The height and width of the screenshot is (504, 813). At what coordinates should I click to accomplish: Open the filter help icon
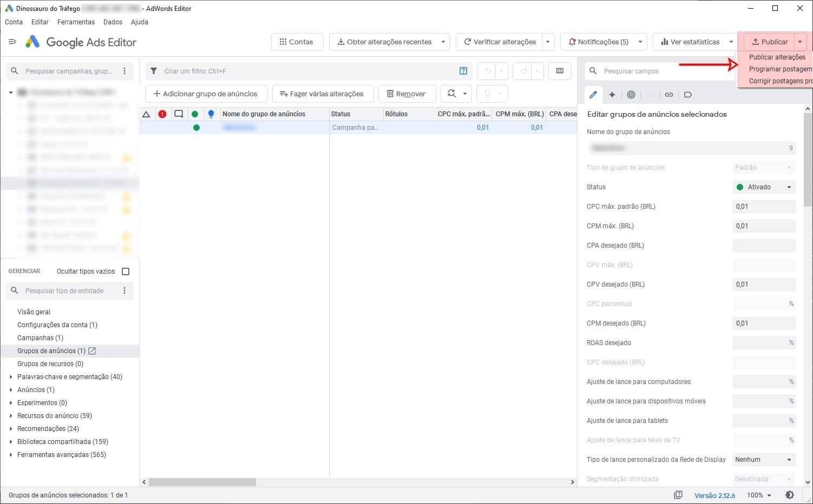[463, 71]
